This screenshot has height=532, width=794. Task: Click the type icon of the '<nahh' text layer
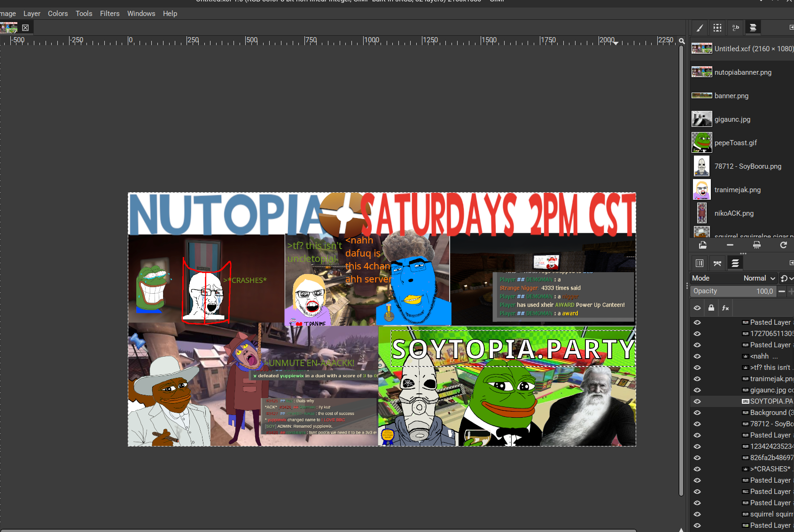[x=745, y=356]
